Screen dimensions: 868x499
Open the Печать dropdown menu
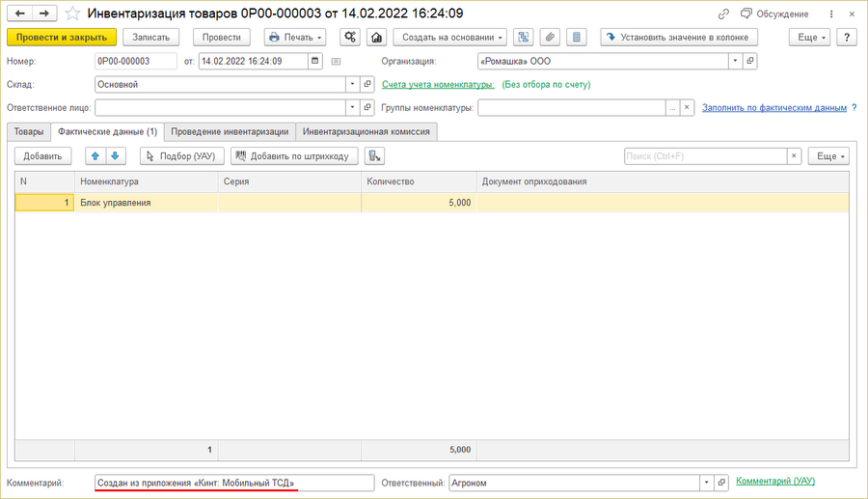[x=295, y=37]
